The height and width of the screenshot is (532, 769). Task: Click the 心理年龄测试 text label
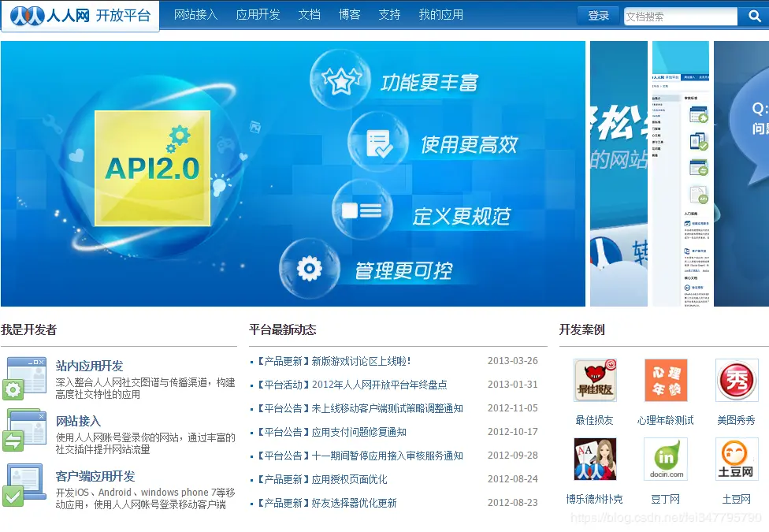666,420
